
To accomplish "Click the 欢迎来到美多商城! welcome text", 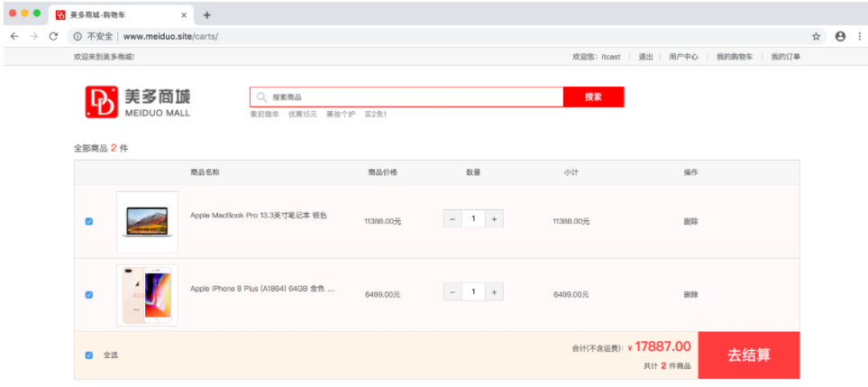I will (x=104, y=57).
